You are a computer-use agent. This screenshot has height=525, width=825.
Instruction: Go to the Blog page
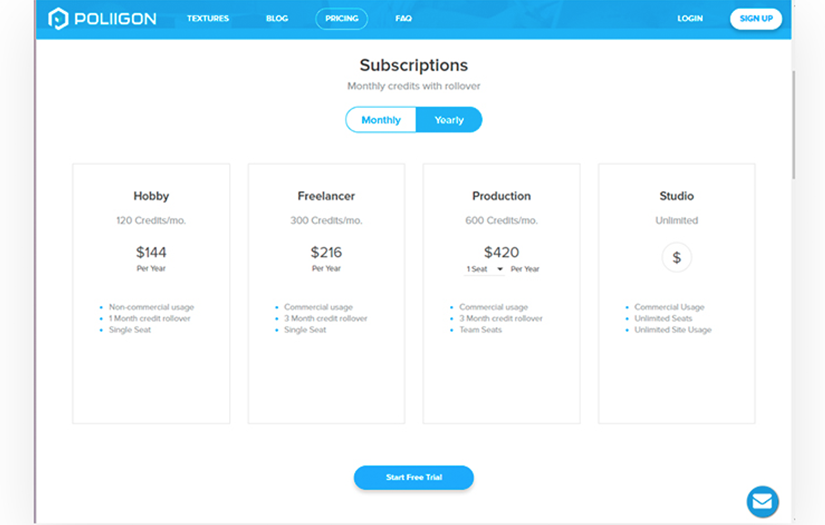click(277, 18)
